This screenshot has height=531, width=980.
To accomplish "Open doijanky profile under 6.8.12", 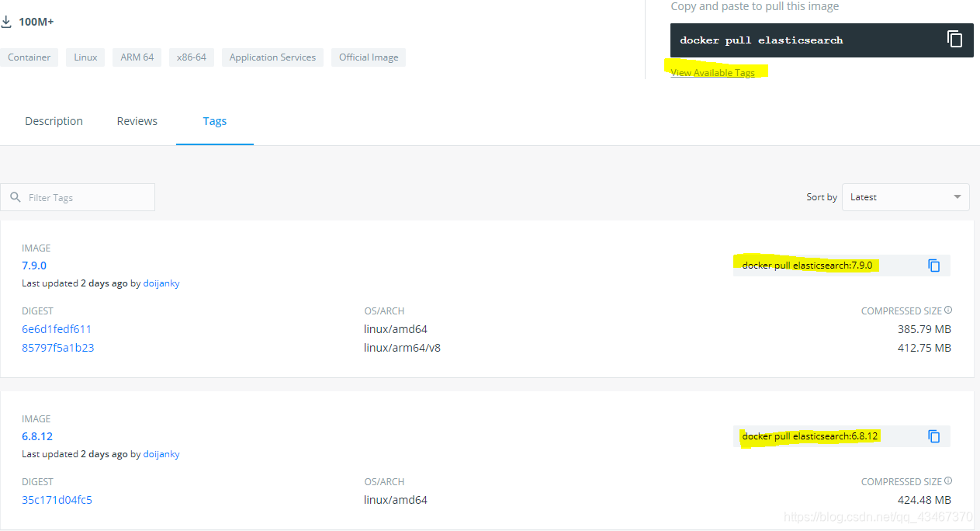I will pyautogui.click(x=161, y=454).
